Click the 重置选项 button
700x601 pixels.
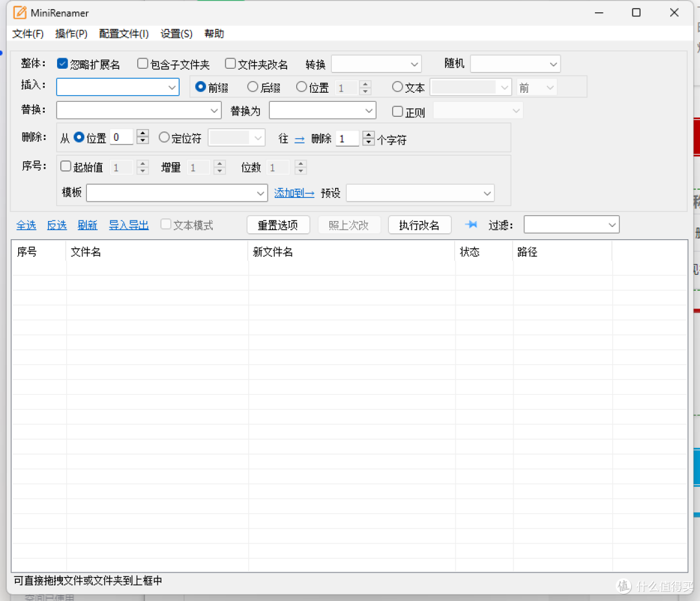tap(278, 224)
